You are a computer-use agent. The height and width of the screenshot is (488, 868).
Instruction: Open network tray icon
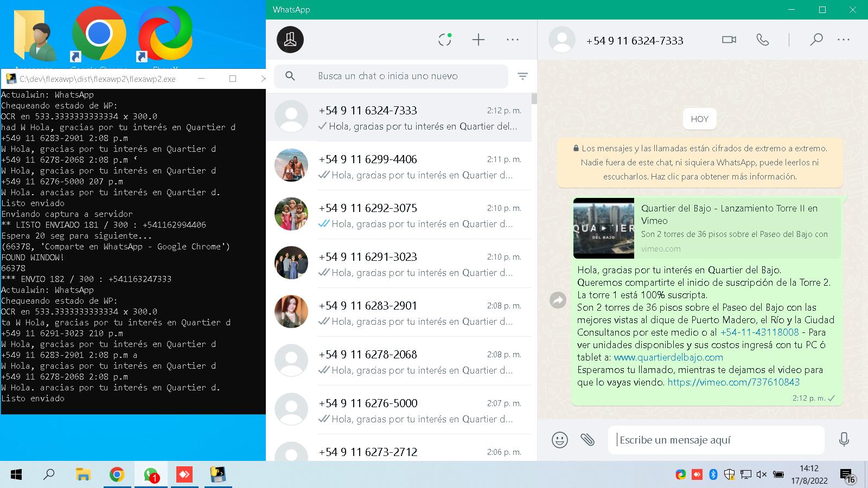coord(746,474)
